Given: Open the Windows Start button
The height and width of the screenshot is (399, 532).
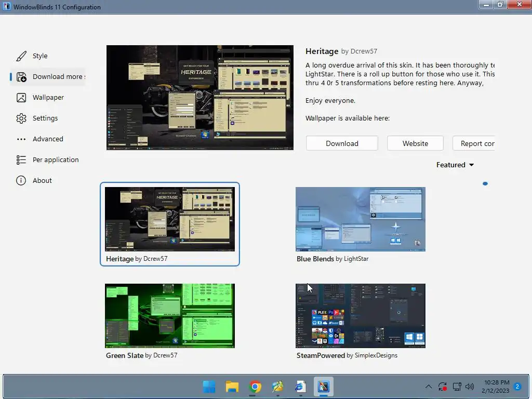Looking at the screenshot, I should point(209,387).
